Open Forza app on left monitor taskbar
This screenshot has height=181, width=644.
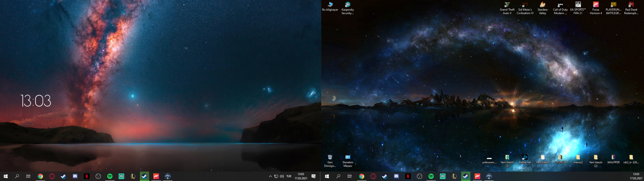pyautogui.click(x=156, y=176)
